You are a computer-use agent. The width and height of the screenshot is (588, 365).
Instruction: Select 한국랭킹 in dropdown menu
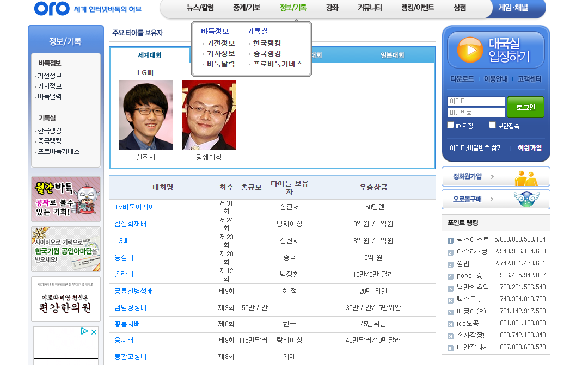(x=267, y=43)
